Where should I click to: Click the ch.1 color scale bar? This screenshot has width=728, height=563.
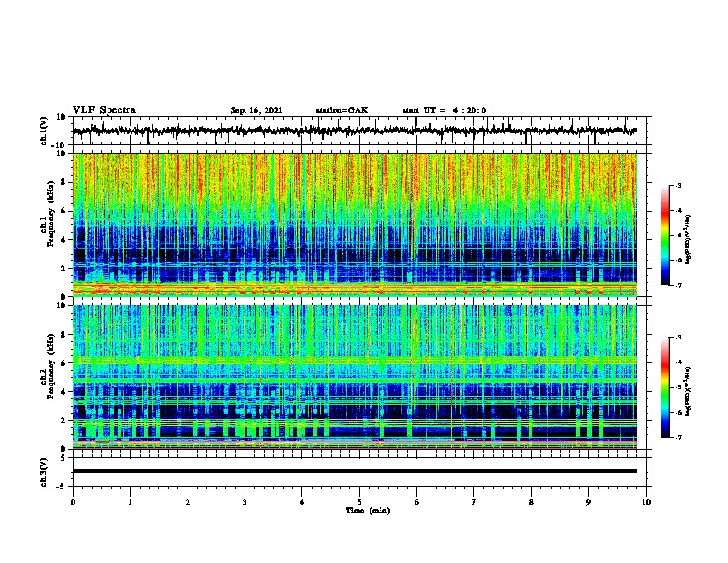(x=665, y=236)
